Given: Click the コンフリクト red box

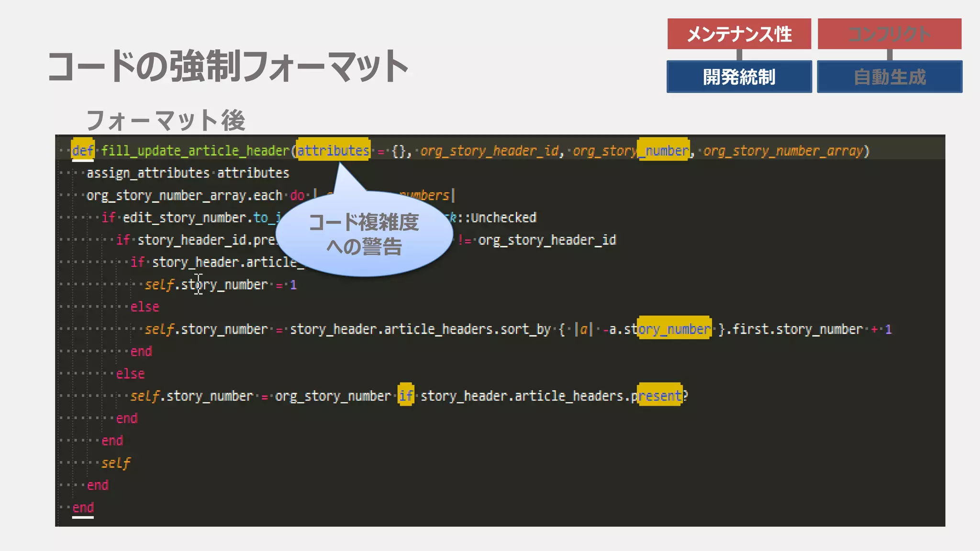Looking at the screenshot, I should click(x=890, y=34).
